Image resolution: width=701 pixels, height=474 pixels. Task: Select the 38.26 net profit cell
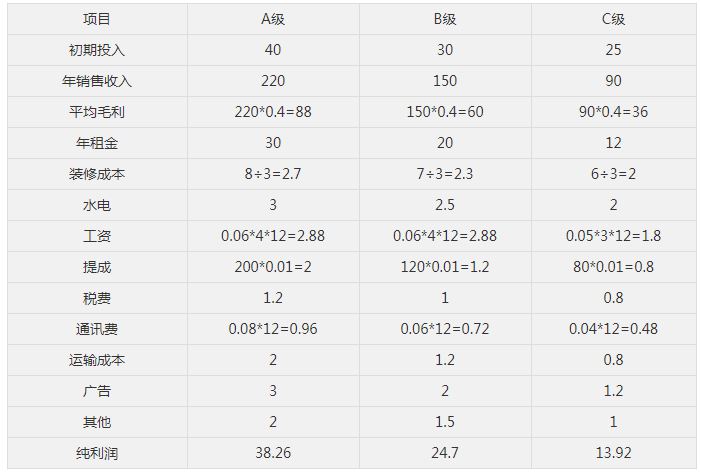[273, 453]
